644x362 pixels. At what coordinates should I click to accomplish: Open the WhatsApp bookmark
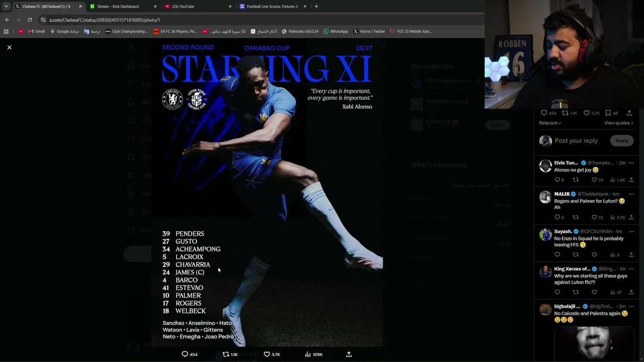tap(336, 31)
